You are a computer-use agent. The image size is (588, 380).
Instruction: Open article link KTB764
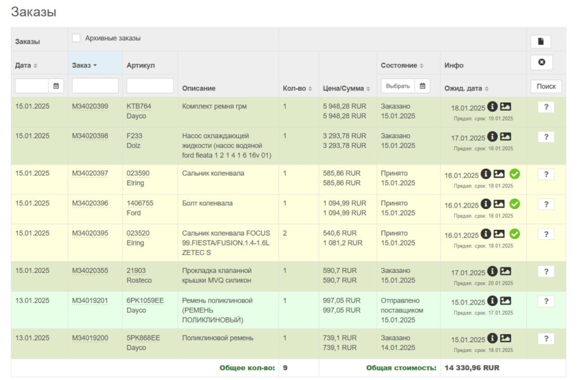pos(138,106)
